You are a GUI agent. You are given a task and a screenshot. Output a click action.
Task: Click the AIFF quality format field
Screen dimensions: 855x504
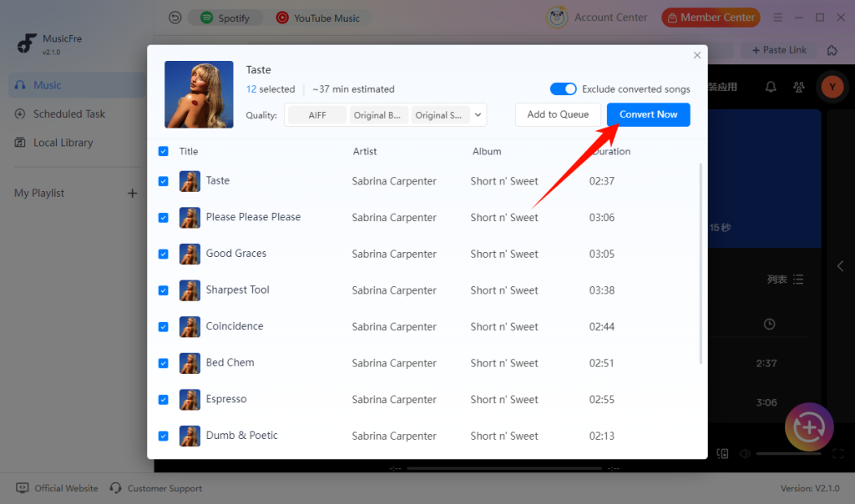[316, 115]
